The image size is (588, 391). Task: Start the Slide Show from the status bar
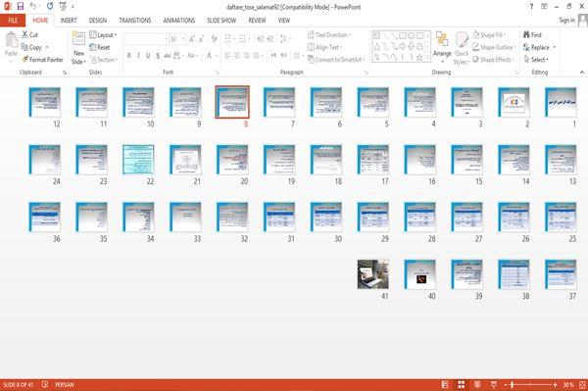[x=494, y=384]
